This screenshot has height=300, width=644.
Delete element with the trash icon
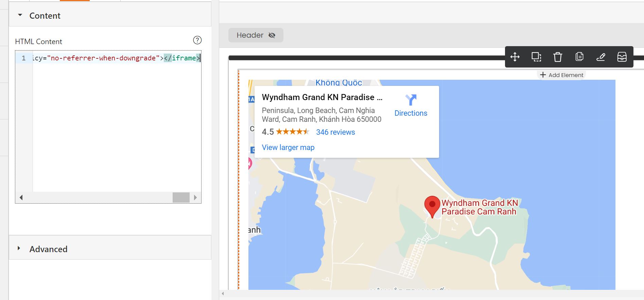pyautogui.click(x=558, y=57)
